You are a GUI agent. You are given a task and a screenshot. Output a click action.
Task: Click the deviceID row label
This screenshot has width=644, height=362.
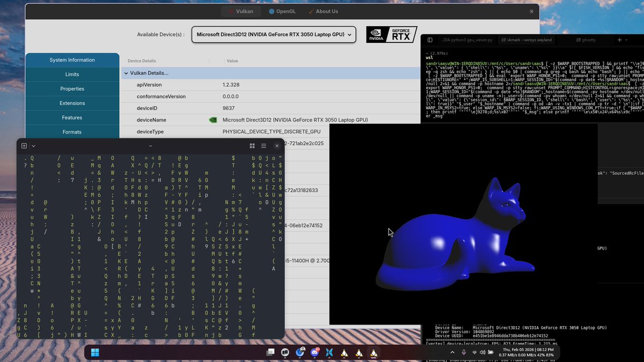click(x=148, y=108)
